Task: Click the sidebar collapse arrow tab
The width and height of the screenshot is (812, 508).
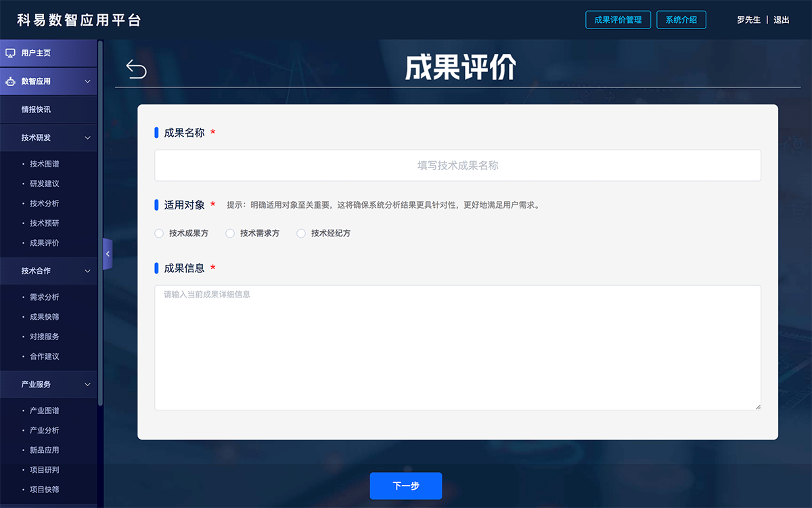Action: click(x=107, y=254)
